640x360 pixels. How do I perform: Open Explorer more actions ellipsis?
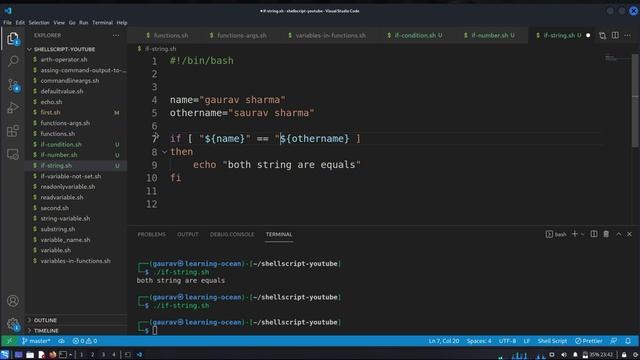point(116,36)
